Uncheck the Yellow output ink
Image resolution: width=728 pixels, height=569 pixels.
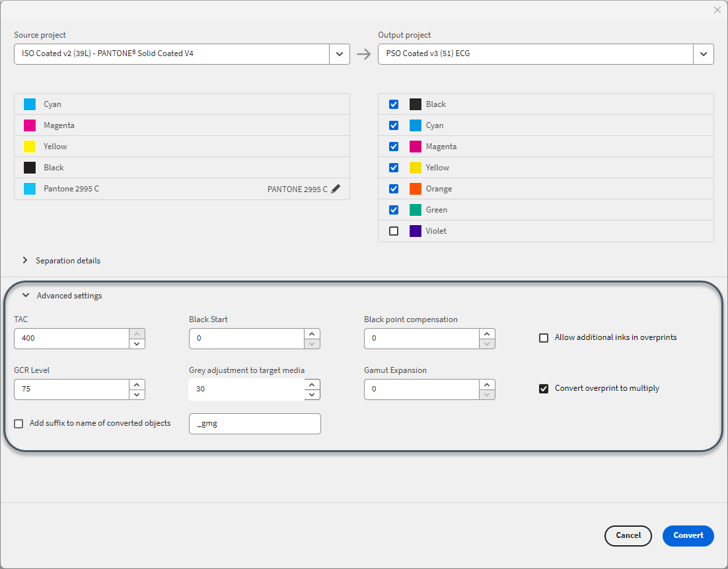click(x=394, y=168)
